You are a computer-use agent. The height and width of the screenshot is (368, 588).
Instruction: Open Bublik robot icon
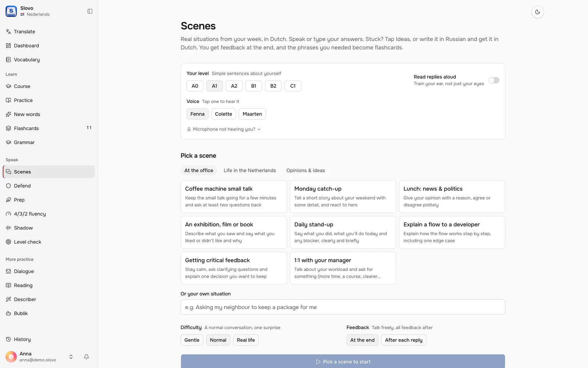[8, 314]
